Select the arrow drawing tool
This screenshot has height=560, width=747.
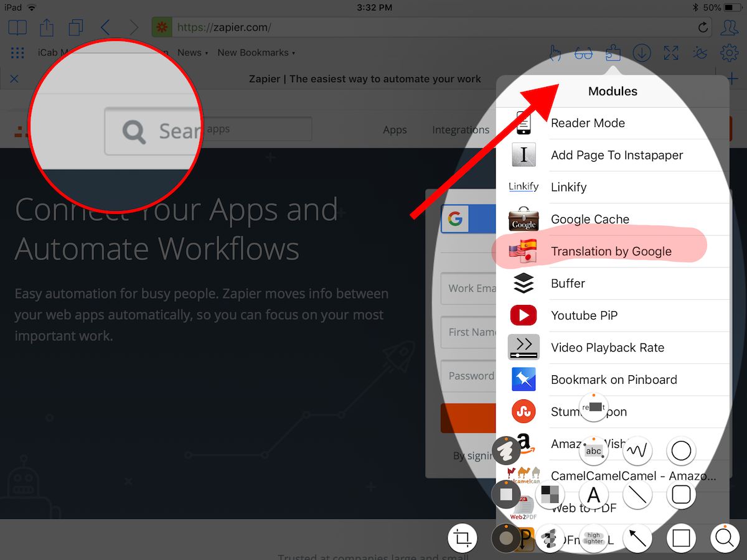(637, 538)
